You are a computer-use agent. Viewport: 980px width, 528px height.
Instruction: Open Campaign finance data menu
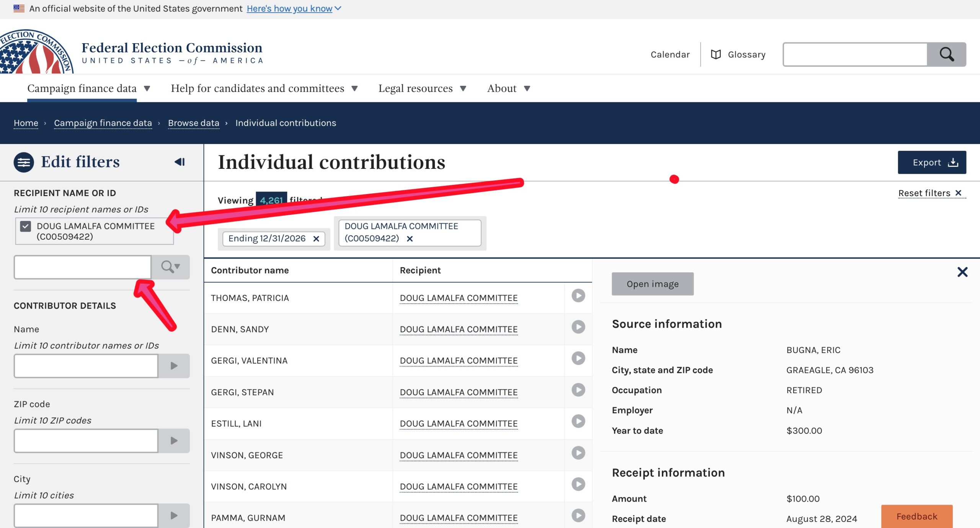(x=88, y=88)
